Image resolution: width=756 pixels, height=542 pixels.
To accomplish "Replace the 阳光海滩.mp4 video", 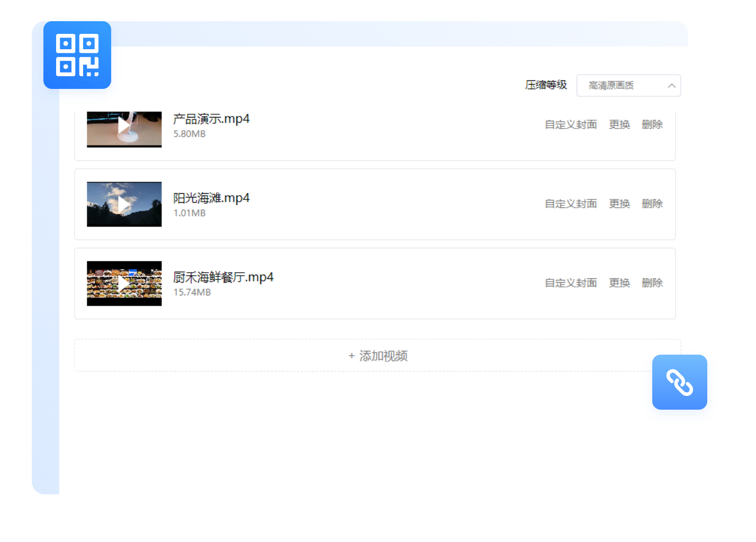I will [619, 204].
